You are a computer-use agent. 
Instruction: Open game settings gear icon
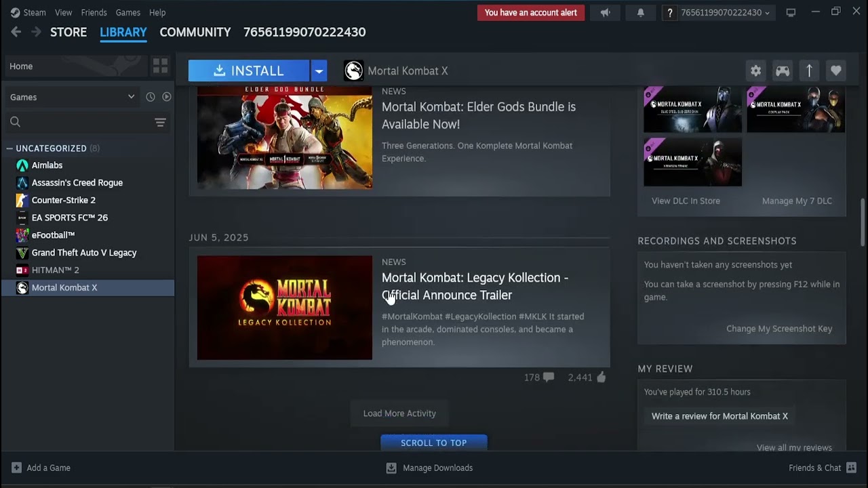pos(755,70)
